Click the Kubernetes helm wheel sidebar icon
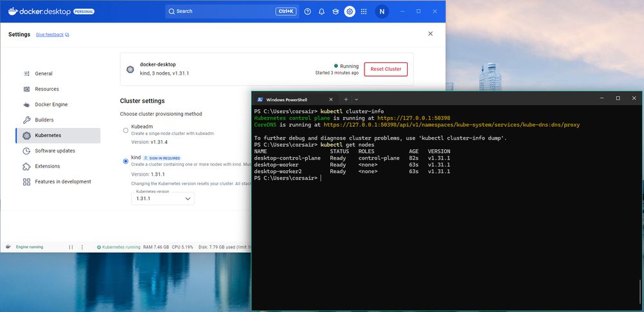 26,136
